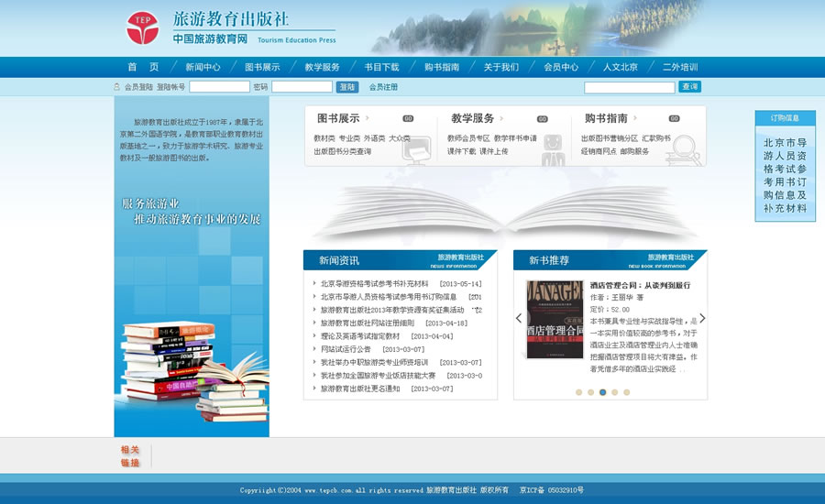Viewport: 825px width, 504px height.
Task: Click GO icon beside 购书指南
Action: (674, 118)
